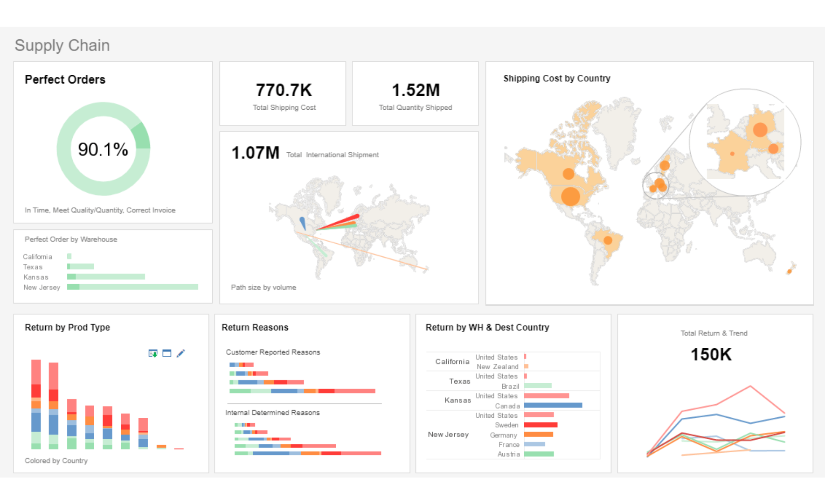This screenshot has width=825, height=504.
Task: Click the 770.7K Total Shipping Cost card
Action: pos(283,94)
